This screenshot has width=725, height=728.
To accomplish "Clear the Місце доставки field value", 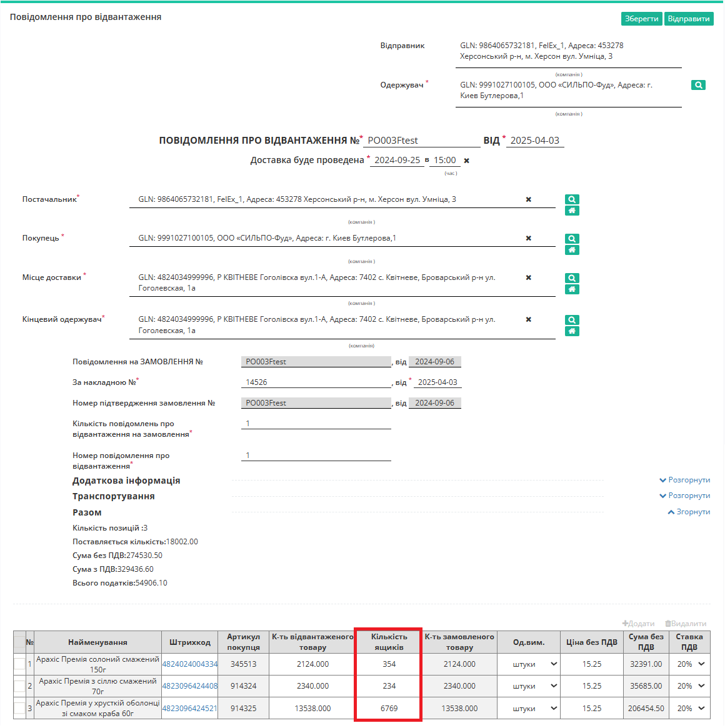I will (x=528, y=277).
